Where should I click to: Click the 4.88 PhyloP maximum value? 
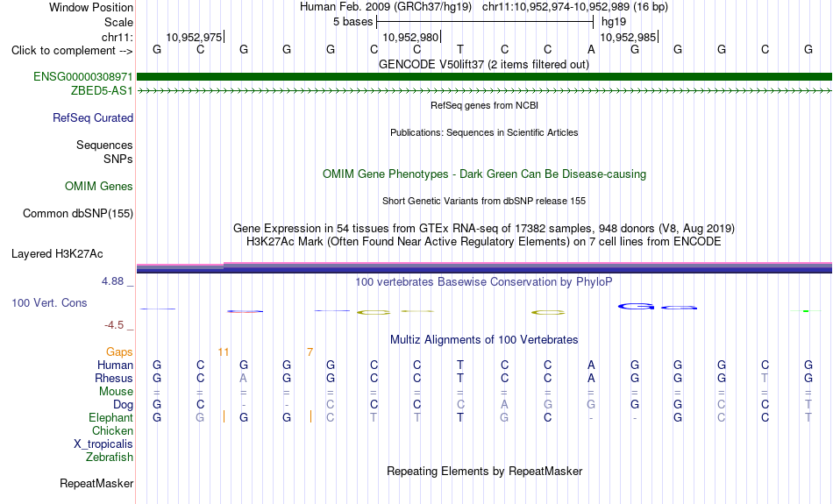112,281
